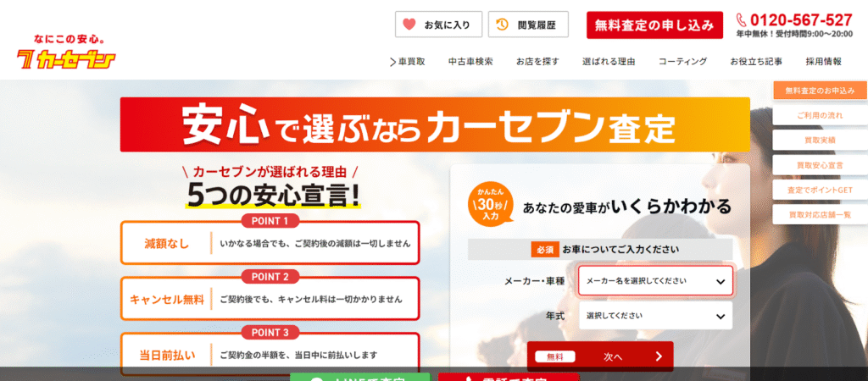Click あなたの愛車がいくらかわかる text

tap(626, 207)
